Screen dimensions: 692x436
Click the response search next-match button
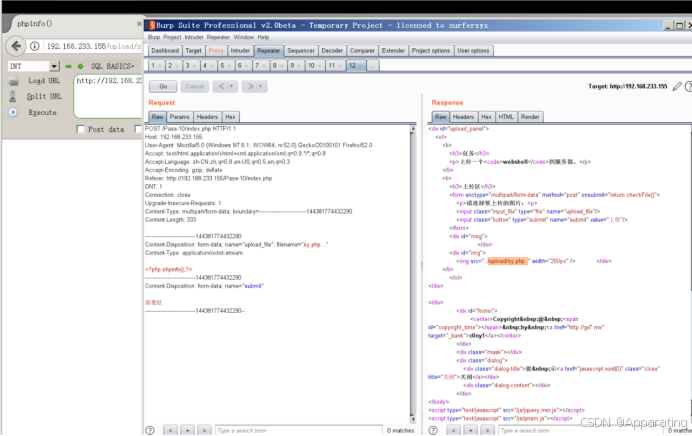tap(487, 430)
